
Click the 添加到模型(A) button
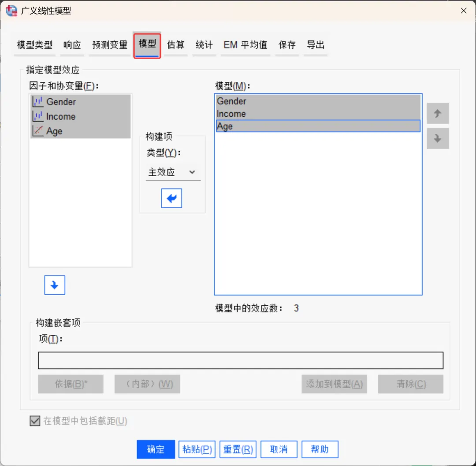[x=334, y=384]
